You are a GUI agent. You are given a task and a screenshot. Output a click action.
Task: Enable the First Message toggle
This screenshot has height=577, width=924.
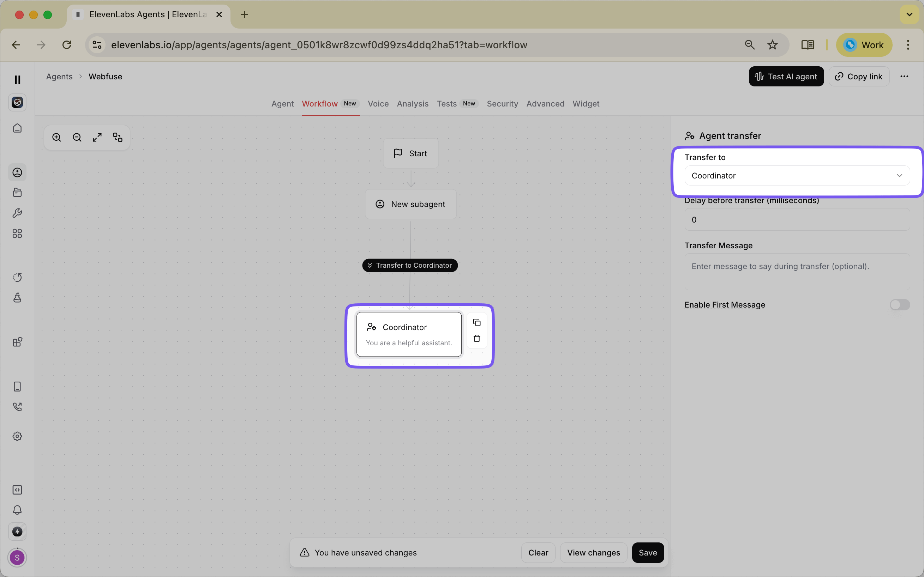[900, 304]
